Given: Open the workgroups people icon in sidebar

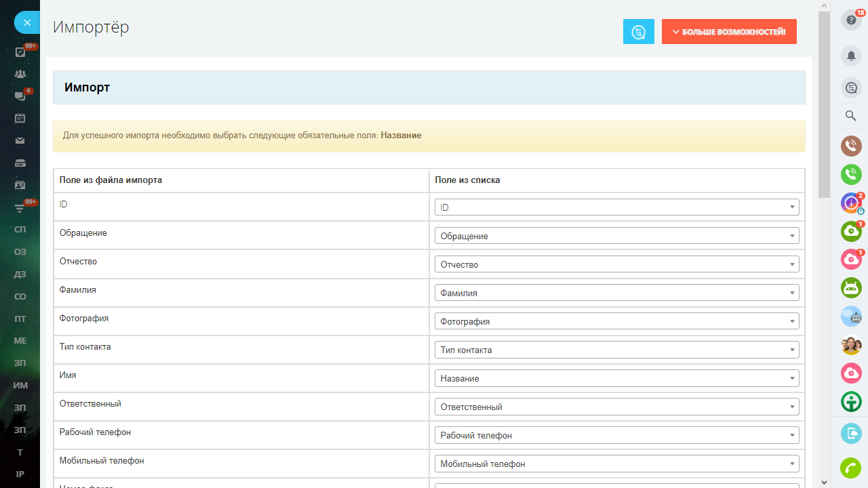Looking at the screenshot, I should pyautogui.click(x=20, y=74).
